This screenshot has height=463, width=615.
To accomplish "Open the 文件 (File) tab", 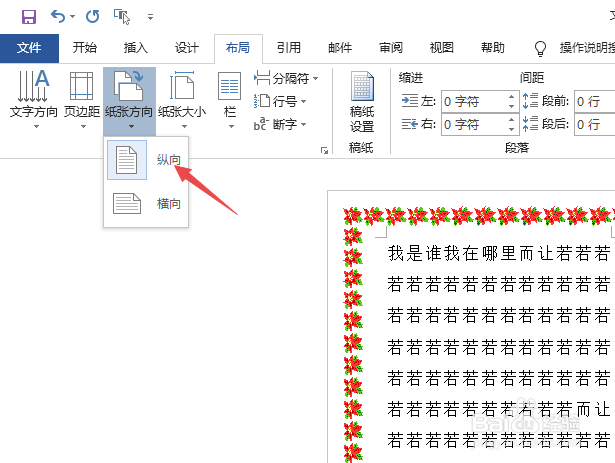I will (29, 48).
